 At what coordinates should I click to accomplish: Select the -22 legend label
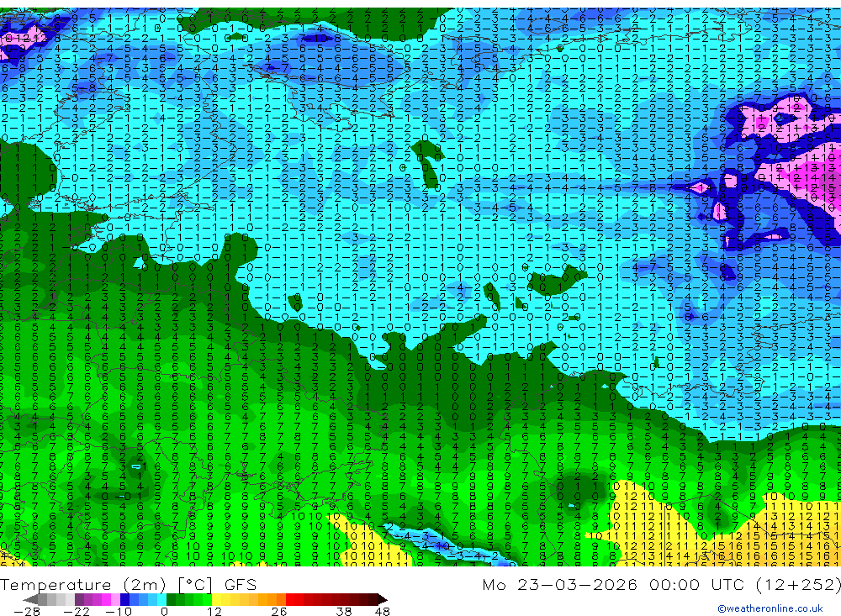pyautogui.click(x=77, y=611)
